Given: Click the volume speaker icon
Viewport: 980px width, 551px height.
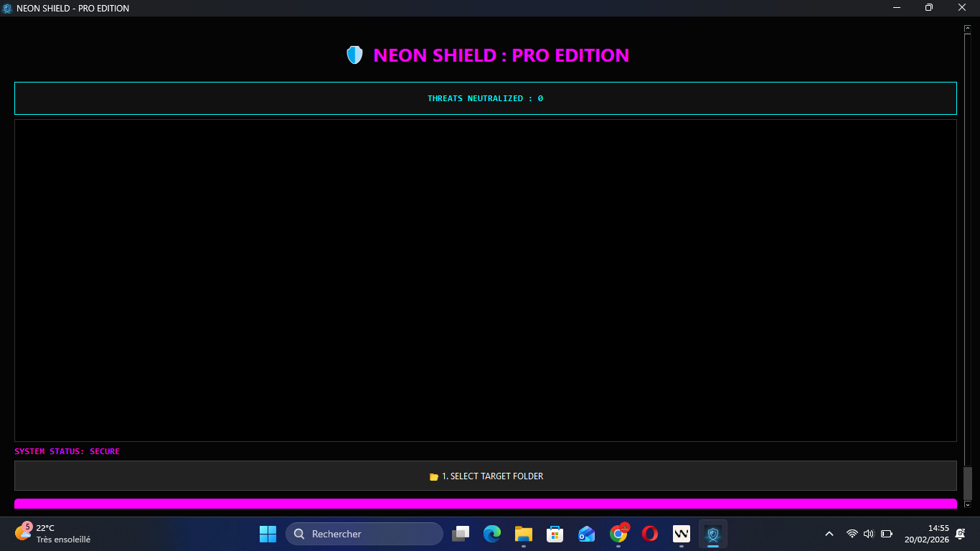Looking at the screenshot, I should 869,534.
